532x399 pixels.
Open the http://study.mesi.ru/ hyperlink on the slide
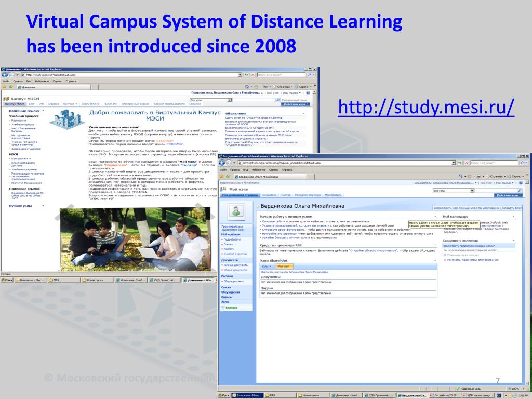[x=426, y=107]
